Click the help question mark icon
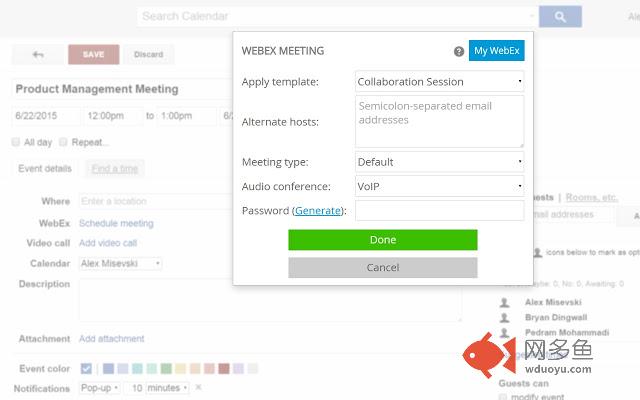Viewport: 640px width, 400px height. click(x=459, y=51)
